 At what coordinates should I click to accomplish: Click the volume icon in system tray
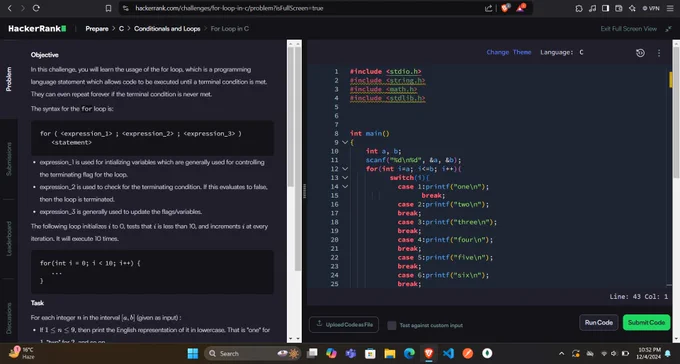[x=615, y=353]
